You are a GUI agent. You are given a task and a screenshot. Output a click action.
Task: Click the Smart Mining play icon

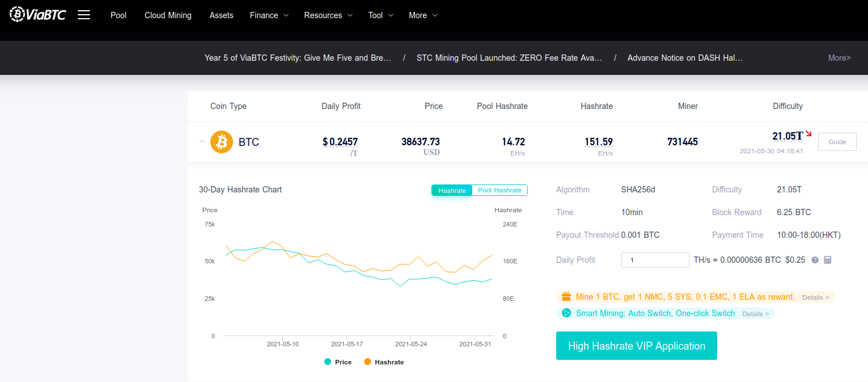pos(566,313)
